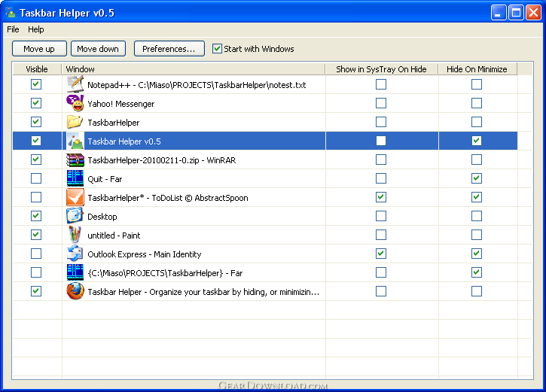Image resolution: width=546 pixels, height=392 pixels.
Task: Click Show in SysTray On Hide header
Action: [x=381, y=69]
